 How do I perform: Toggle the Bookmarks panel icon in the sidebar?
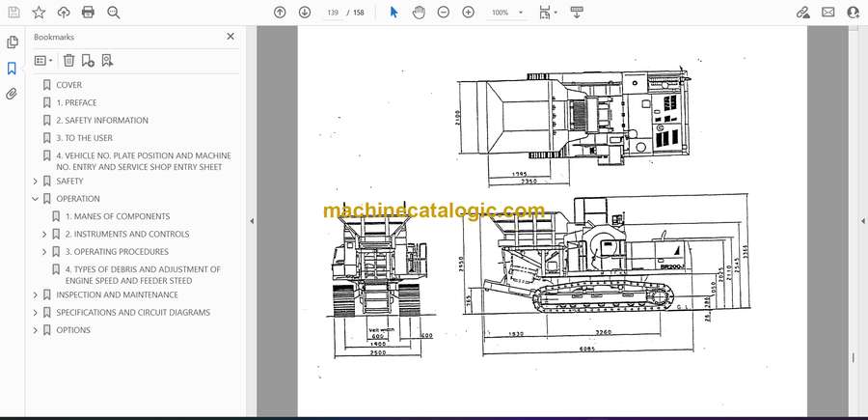click(x=12, y=69)
